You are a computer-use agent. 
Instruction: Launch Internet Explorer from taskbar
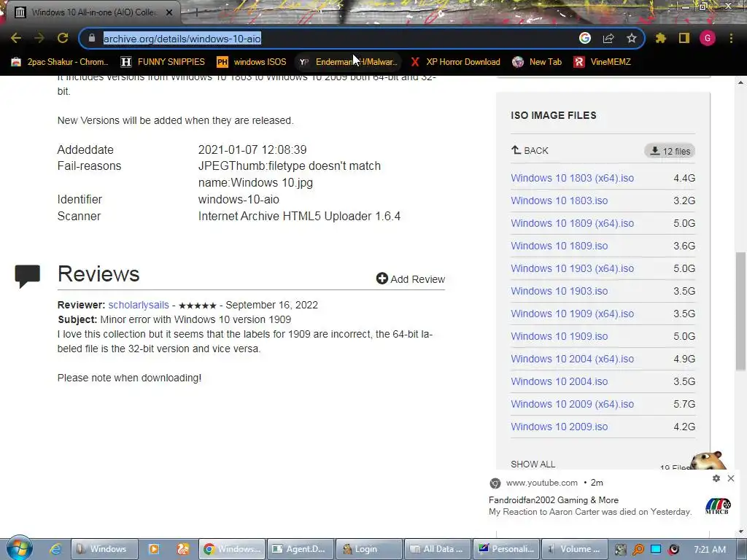55,549
